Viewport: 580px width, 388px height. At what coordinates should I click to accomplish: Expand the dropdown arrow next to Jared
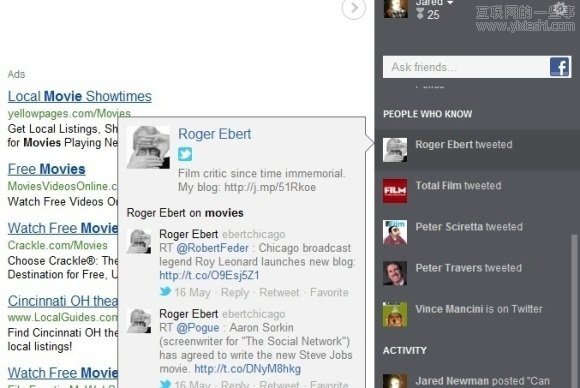(x=450, y=3)
